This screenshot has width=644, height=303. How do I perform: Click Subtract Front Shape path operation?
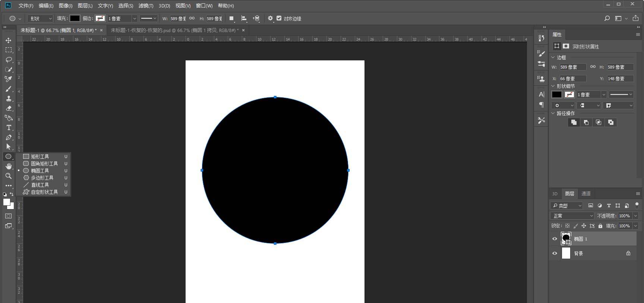pyautogui.click(x=586, y=122)
